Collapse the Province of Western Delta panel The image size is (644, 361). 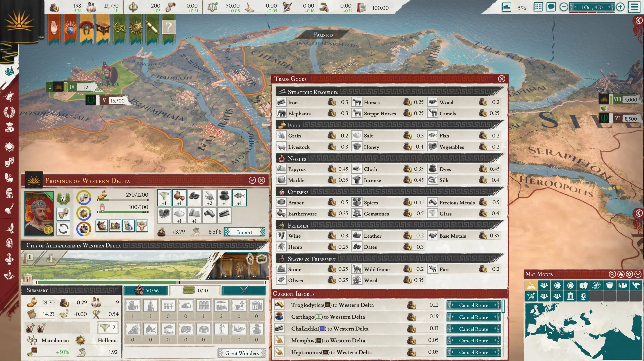click(252, 180)
